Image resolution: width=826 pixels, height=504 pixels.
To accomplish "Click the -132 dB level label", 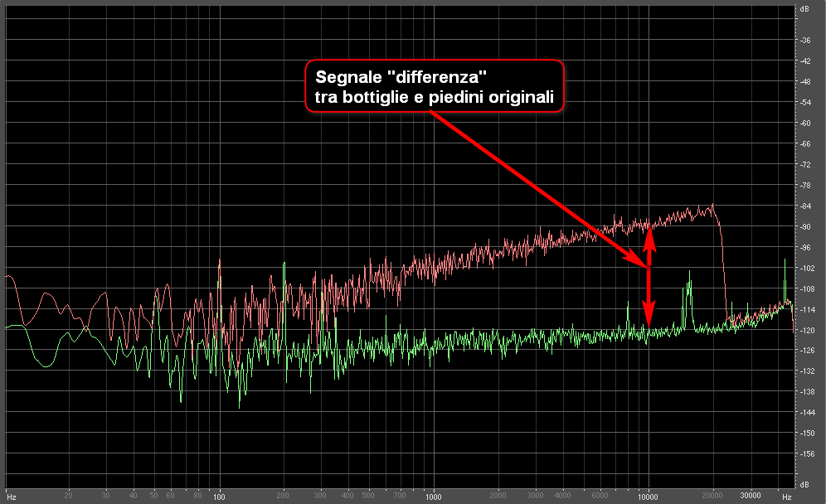I will [x=806, y=371].
